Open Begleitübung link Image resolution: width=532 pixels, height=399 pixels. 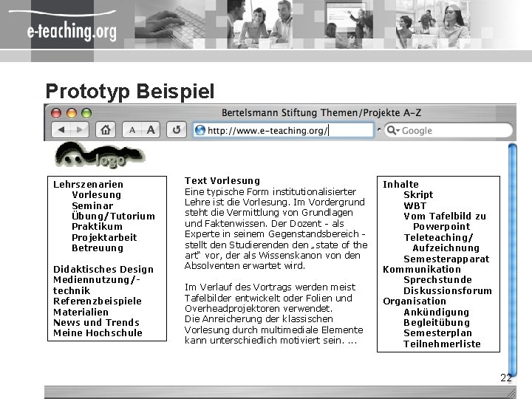coord(437,323)
